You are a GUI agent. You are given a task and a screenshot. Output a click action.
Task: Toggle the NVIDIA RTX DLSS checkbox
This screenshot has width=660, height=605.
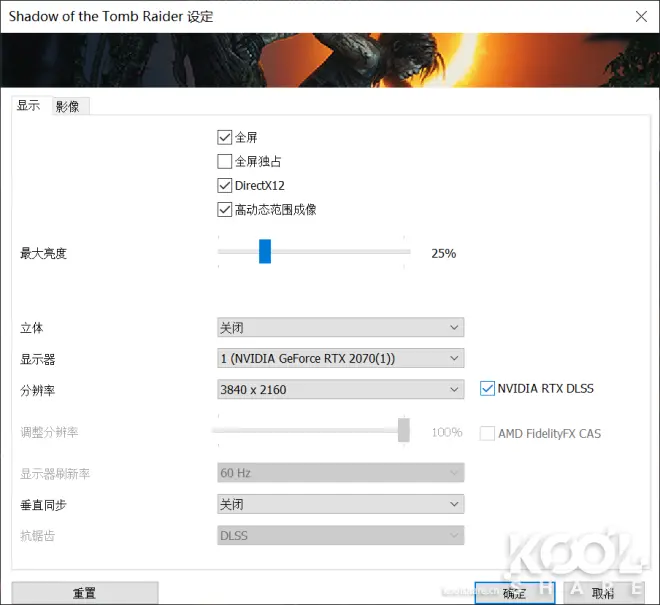(x=487, y=388)
